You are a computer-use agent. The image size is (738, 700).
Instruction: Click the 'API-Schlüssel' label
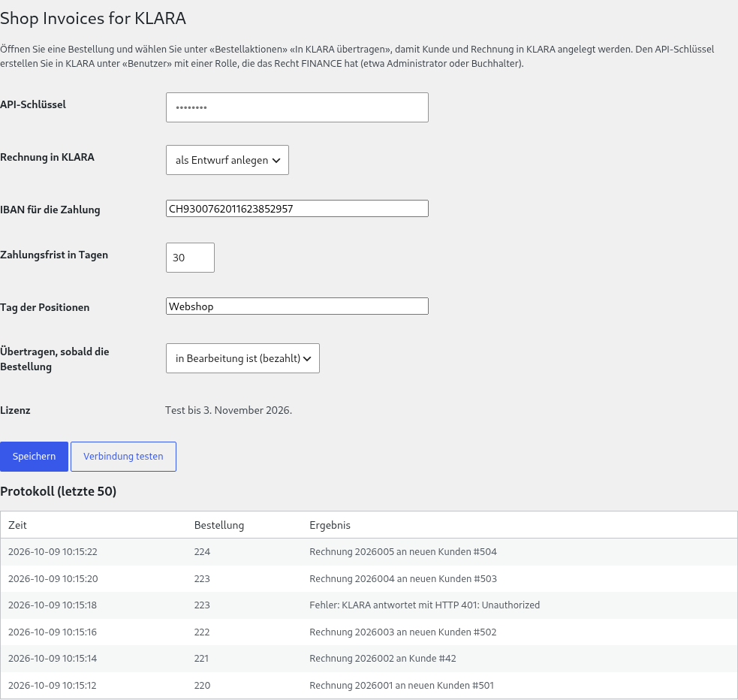tap(33, 104)
